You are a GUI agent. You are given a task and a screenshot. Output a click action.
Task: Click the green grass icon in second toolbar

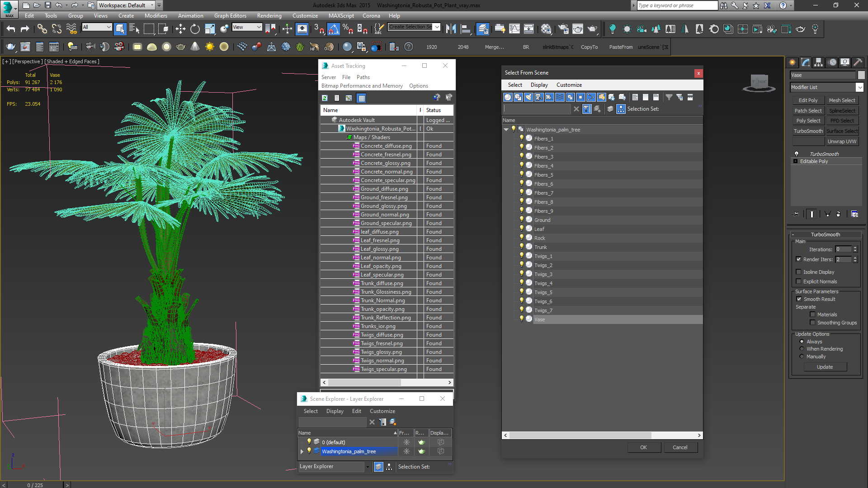tap(300, 47)
